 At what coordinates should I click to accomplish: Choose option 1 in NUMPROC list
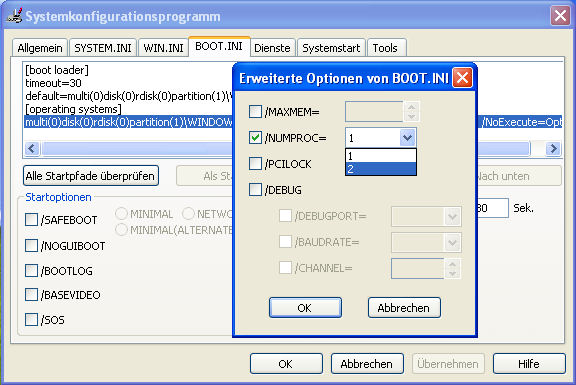point(381,156)
